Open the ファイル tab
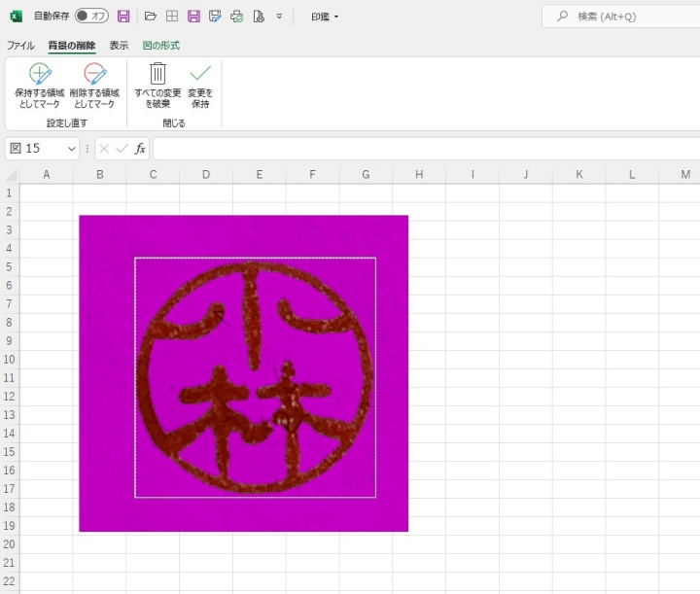This screenshot has width=700, height=594. (20, 45)
